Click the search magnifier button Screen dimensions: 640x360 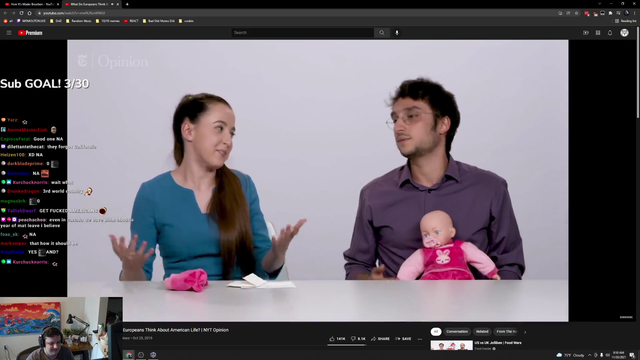coord(382,33)
